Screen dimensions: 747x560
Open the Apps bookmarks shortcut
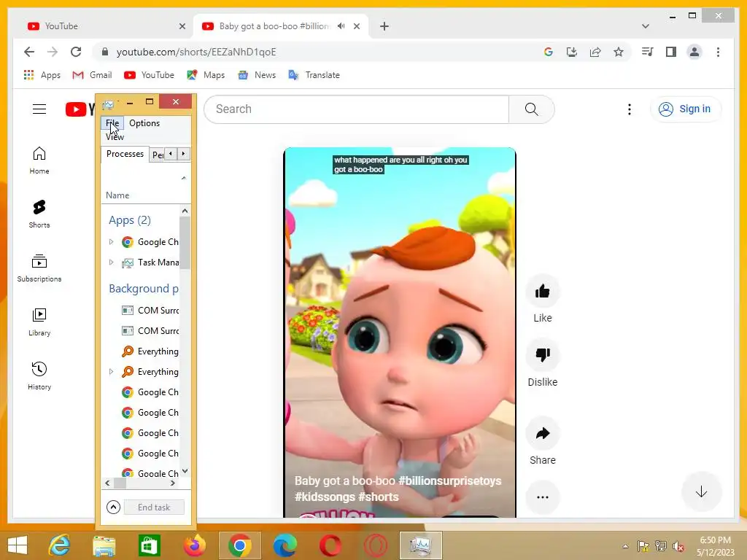coord(42,75)
